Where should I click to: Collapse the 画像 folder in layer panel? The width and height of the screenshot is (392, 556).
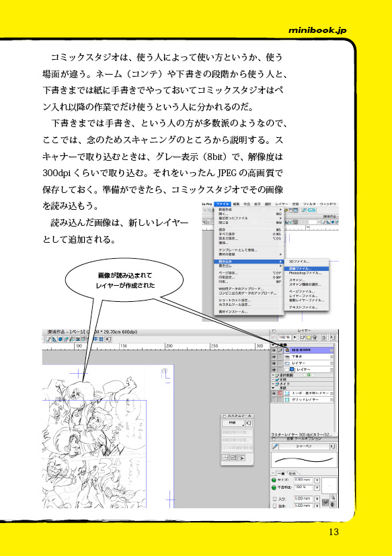[273, 345]
